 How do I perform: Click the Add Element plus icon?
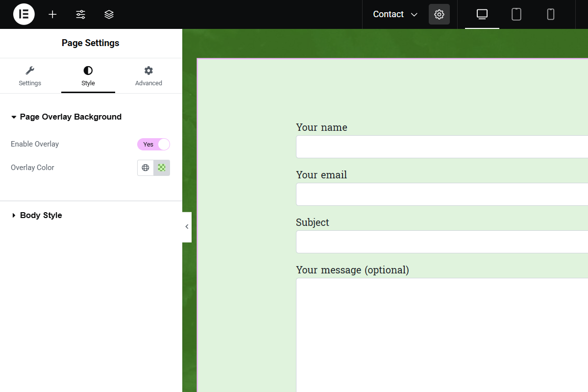tap(52, 14)
